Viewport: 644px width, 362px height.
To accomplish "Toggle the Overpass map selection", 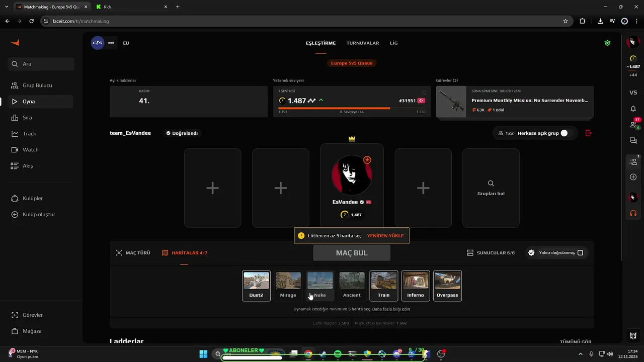I will [x=447, y=286].
